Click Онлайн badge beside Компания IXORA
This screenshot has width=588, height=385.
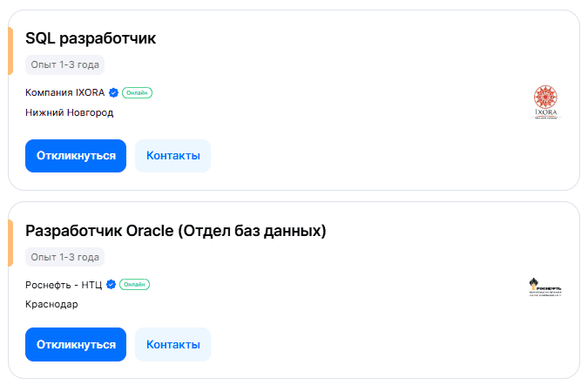(x=137, y=92)
